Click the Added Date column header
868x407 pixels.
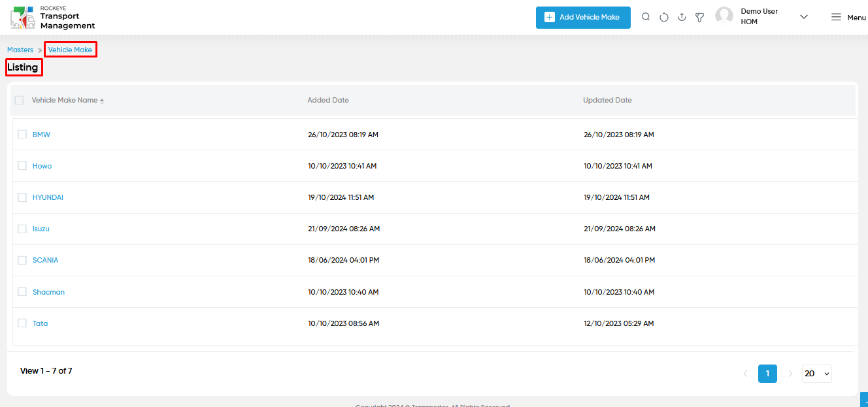click(328, 100)
